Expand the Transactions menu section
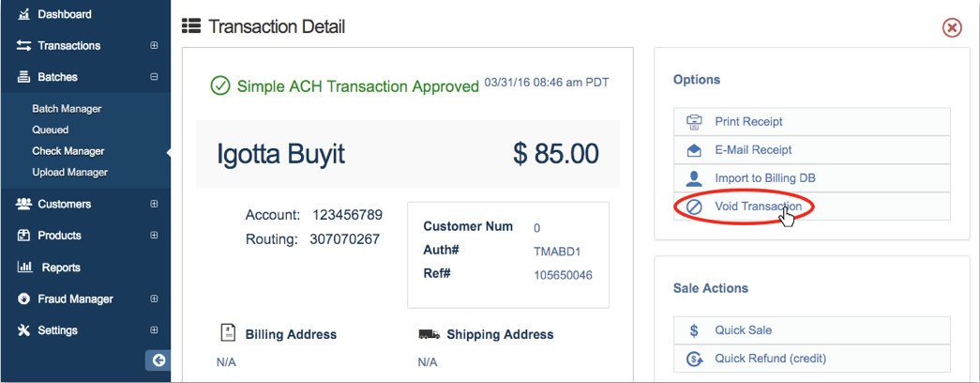Image resolution: width=980 pixels, height=383 pixels. [154, 46]
